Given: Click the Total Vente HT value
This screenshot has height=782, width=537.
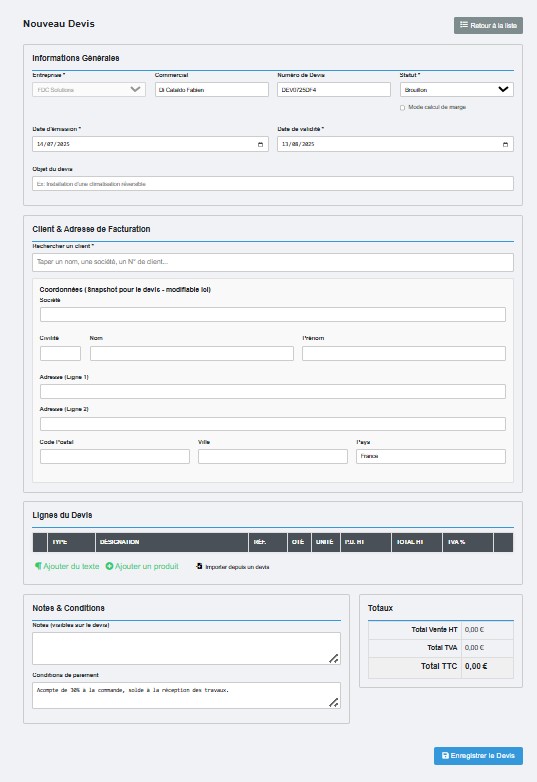Looking at the screenshot, I should click(x=474, y=630).
